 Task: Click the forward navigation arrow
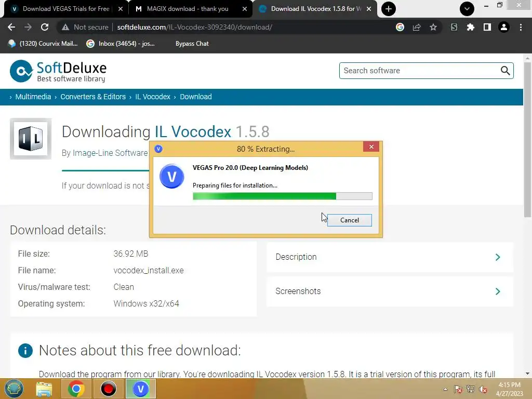(28, 27)
